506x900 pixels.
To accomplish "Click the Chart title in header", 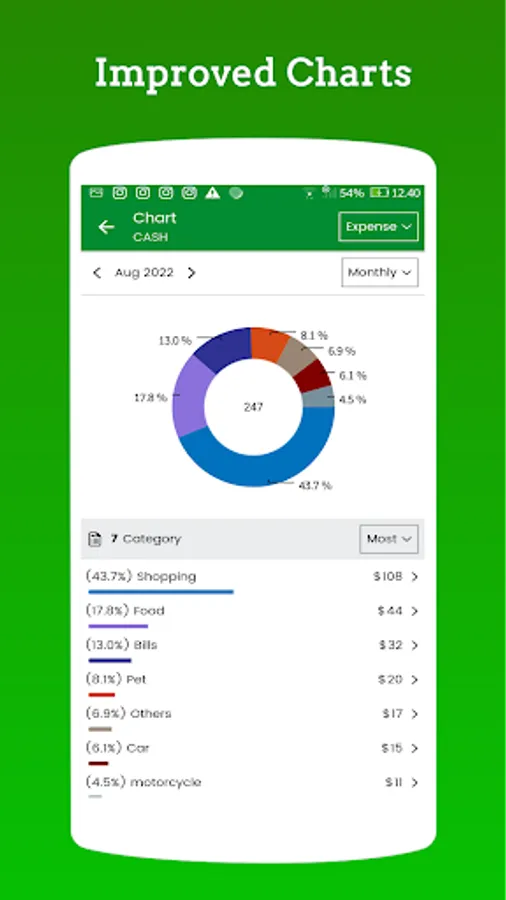I will click(x=155, y=218).
